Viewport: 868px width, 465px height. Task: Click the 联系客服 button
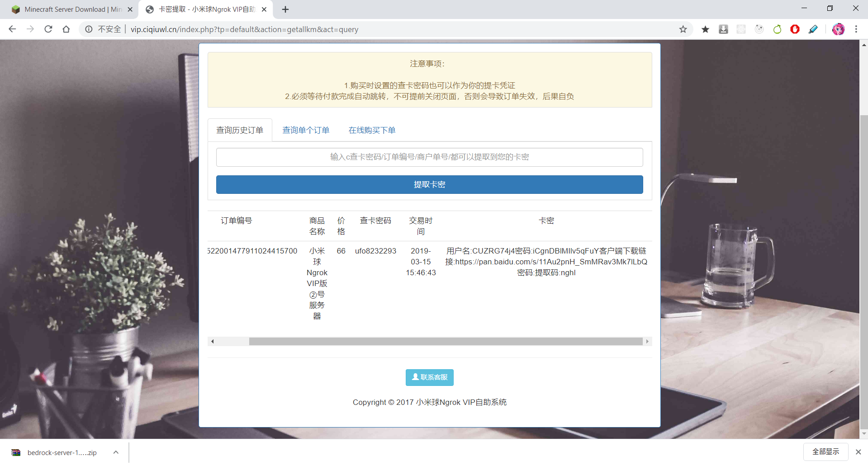point(429,377)
